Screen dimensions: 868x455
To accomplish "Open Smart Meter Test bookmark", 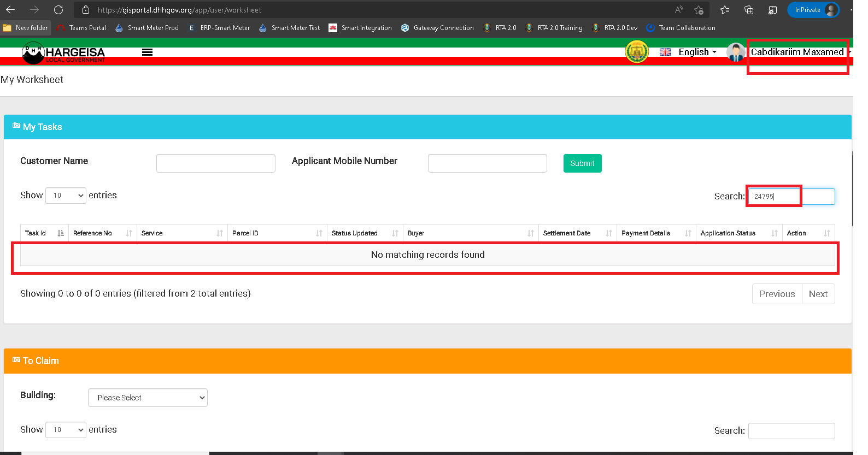I will [x=290, y=28].
